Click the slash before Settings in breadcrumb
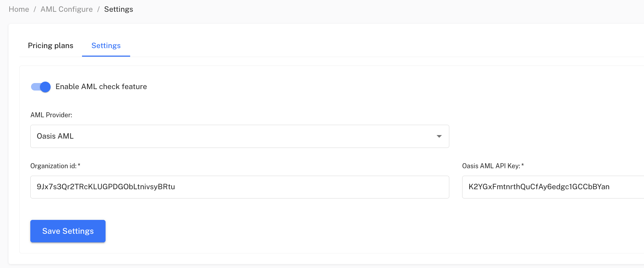The height and width of the screenshot is (268, 644). [x=98, y=9]
